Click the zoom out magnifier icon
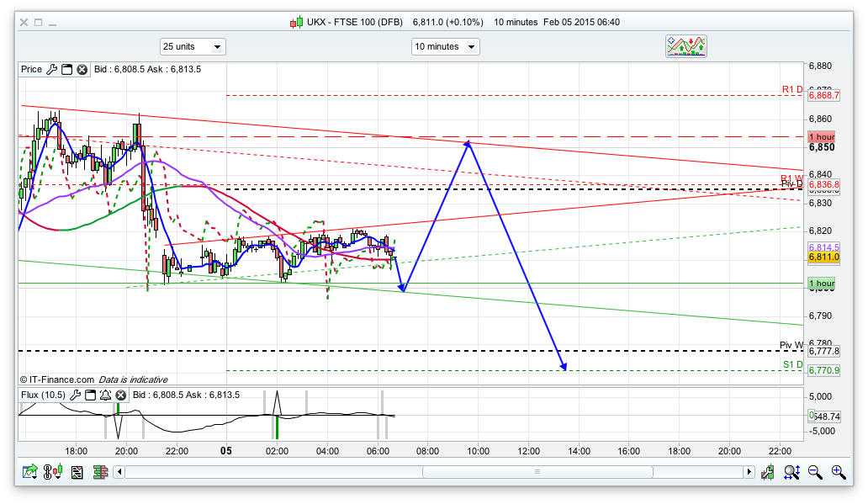This screenshot has width=868, height=504. click(814, 473)
